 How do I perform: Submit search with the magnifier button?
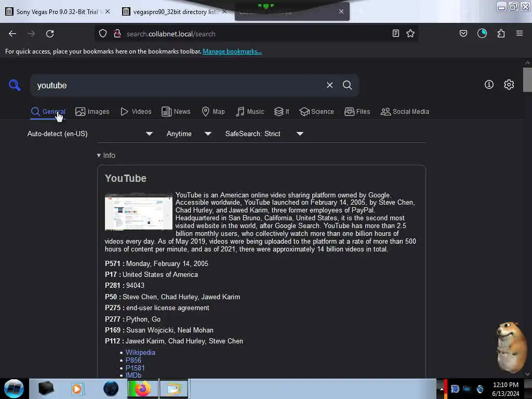point(347,85)
